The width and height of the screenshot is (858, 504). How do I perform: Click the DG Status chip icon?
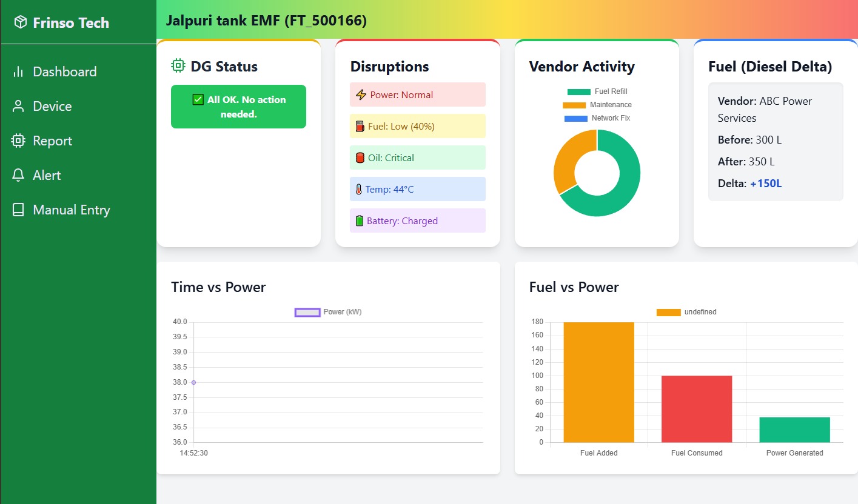coord(178,65)
